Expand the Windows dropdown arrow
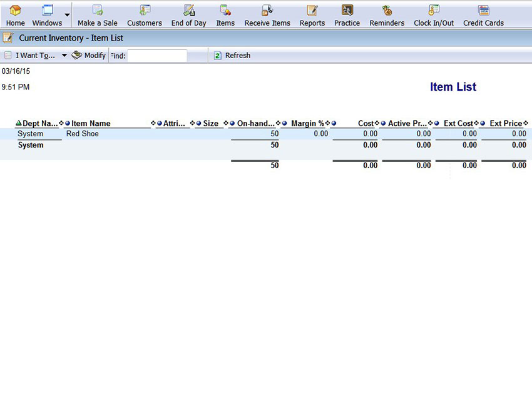 coord(67,15)
